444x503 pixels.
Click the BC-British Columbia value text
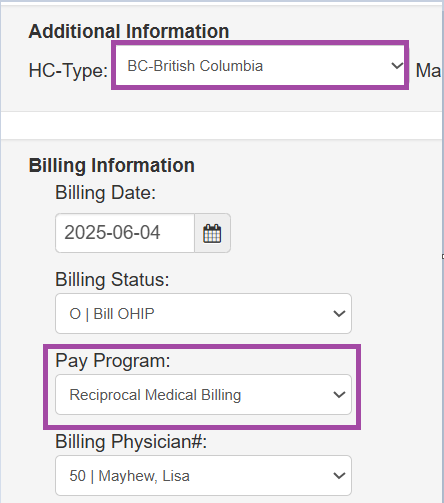coord(195,66)
